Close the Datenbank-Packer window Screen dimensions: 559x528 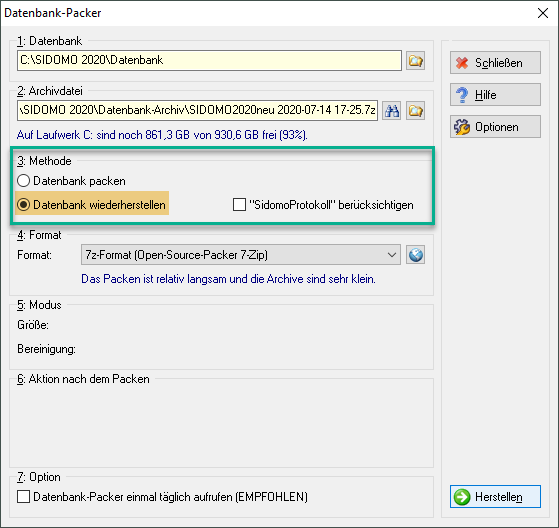click(543, 13)
